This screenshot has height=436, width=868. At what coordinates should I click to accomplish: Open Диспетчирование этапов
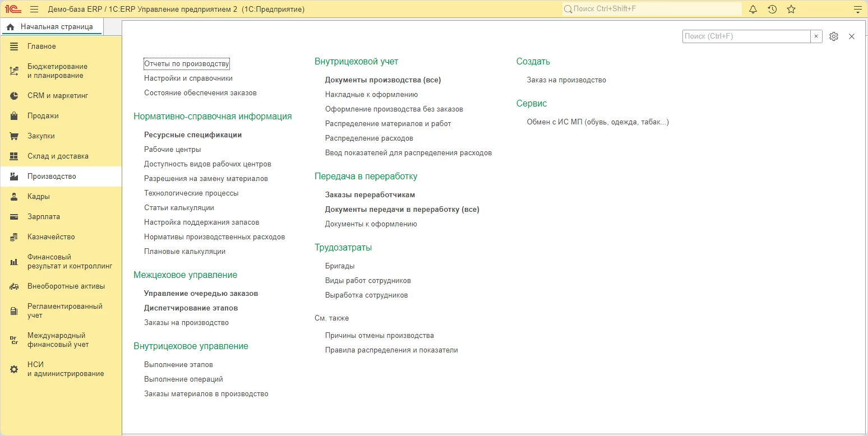point(191,308)
